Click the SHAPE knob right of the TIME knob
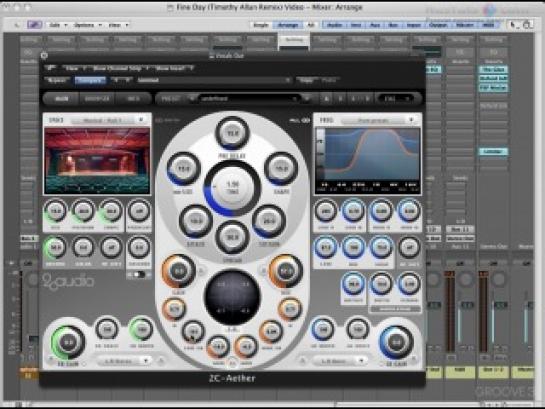The width and height of the screenshot is (545, 409). pyautogui.click(x=281, y=169)
